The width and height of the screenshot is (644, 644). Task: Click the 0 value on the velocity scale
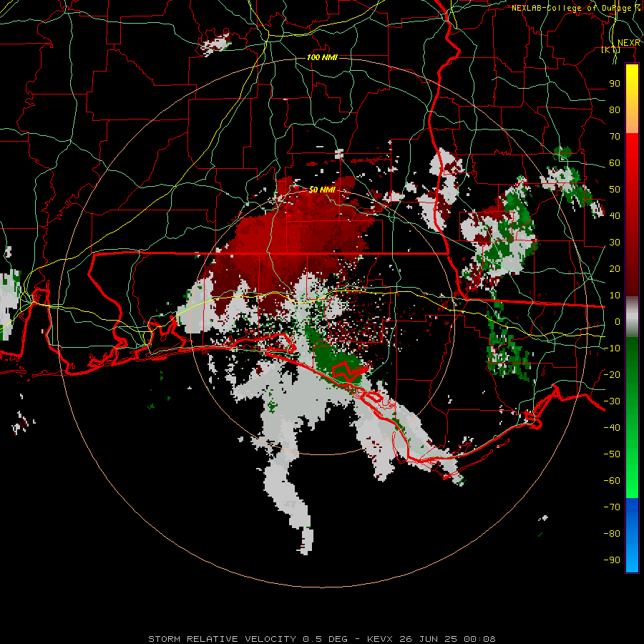click(618, 321)
